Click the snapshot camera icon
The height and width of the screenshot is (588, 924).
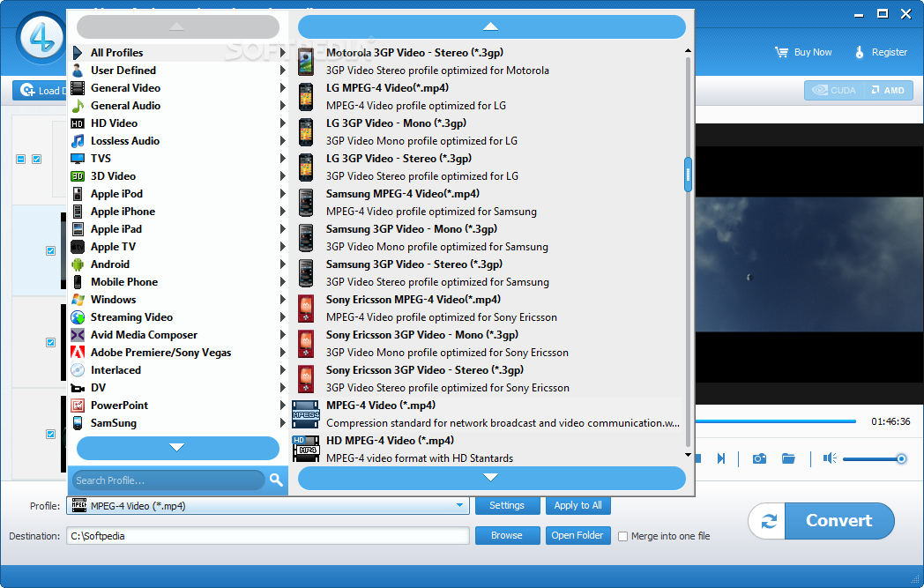[x=759, y=458]
